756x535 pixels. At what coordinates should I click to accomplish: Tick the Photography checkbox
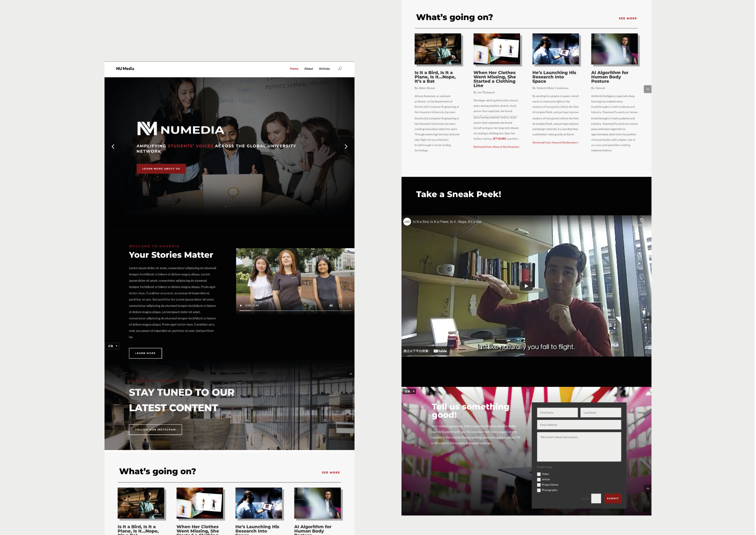click(x=539, y=490)
